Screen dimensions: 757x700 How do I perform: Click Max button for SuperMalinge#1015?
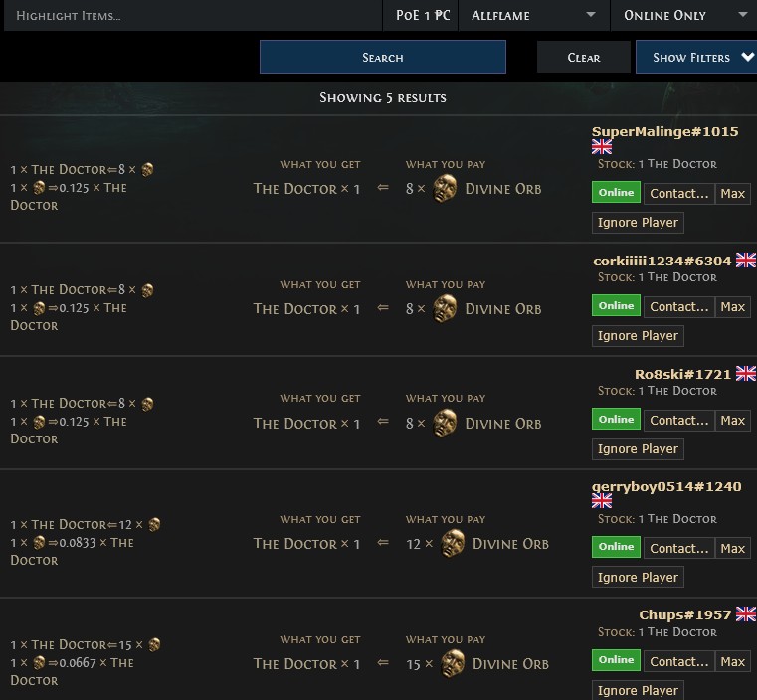tap(732, 194)
